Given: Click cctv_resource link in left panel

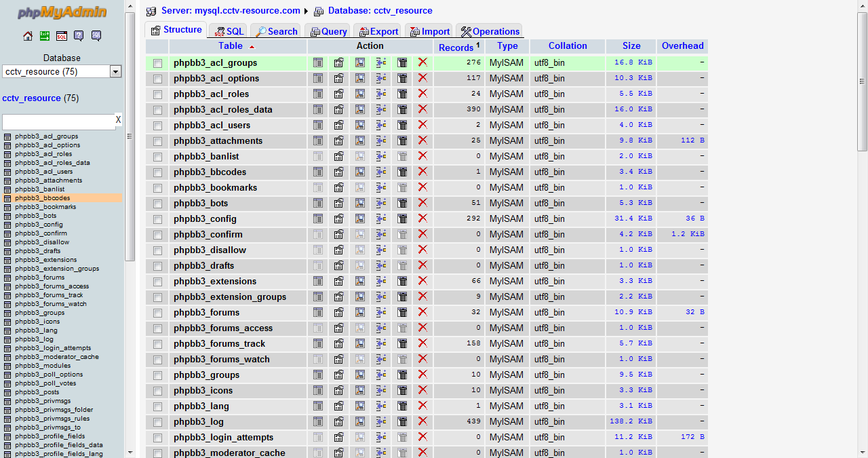Looking at the screenshot, I should (32, 98).
